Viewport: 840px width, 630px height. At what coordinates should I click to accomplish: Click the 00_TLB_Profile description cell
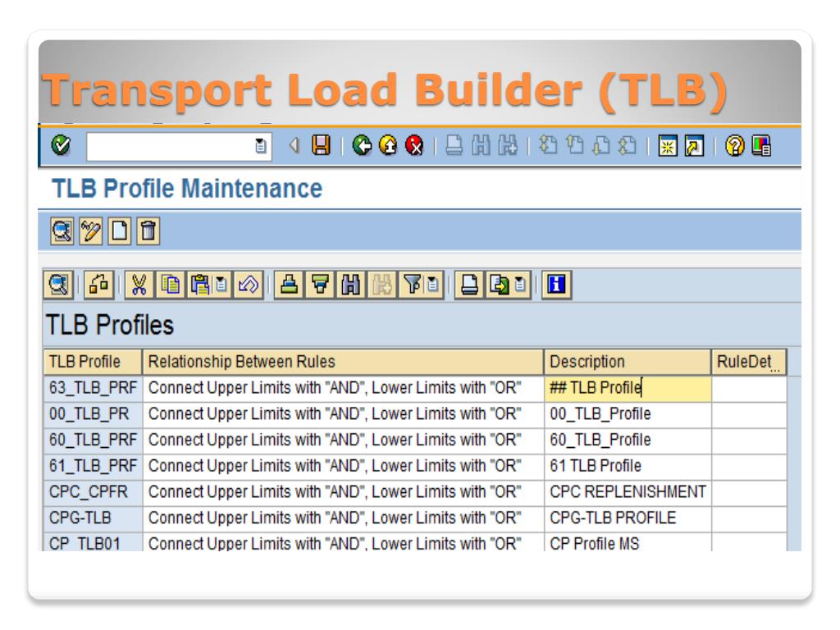(x=628, y=414)
